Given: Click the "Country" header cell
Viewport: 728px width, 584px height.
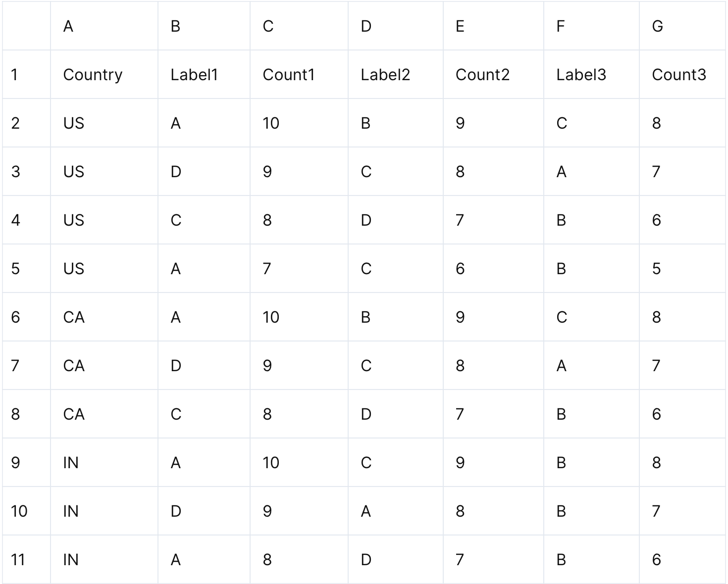Looking at the screenshot, I should (93, 75).
